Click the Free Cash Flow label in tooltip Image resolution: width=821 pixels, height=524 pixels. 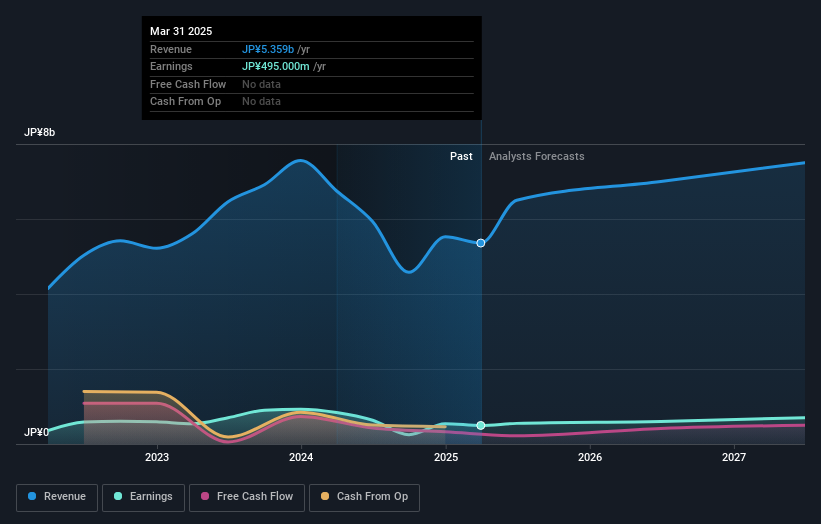[x=188, y=84]
